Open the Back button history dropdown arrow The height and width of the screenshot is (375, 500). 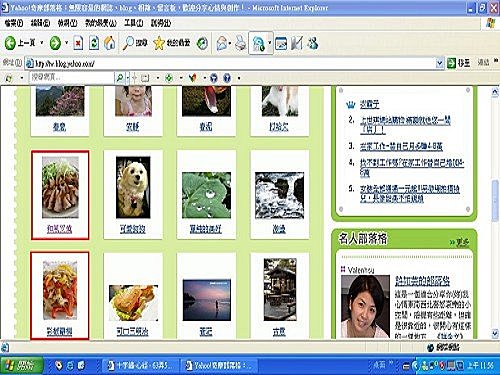(42, 43)
